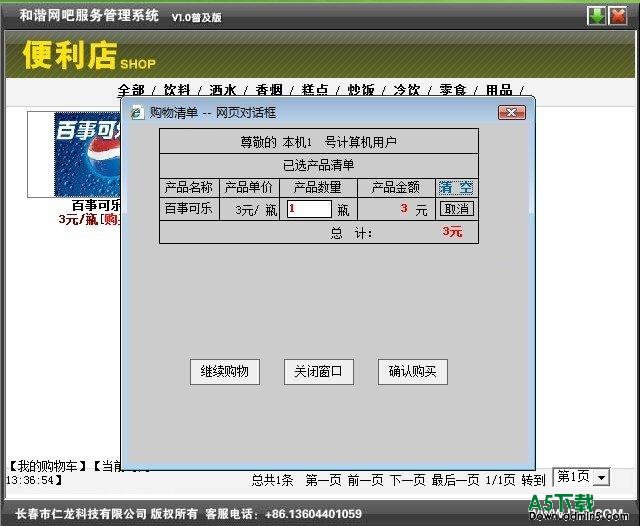640x526 pixels.
Task: Click the 关闭窗口 button
Action: tap(318, 372)
